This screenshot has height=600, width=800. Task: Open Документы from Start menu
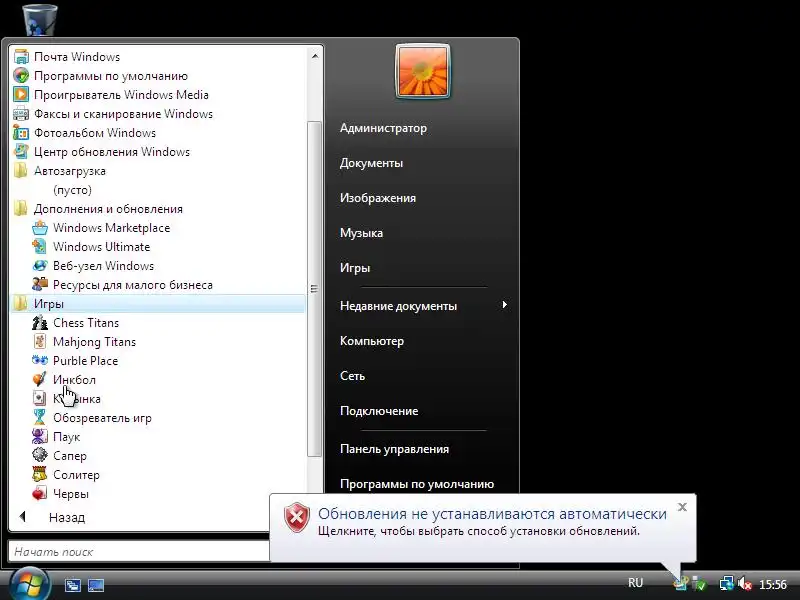[x=371, y=163]
